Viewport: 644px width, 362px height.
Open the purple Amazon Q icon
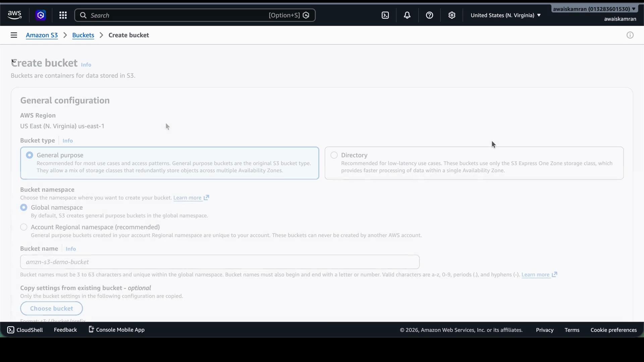coord(41,15)
